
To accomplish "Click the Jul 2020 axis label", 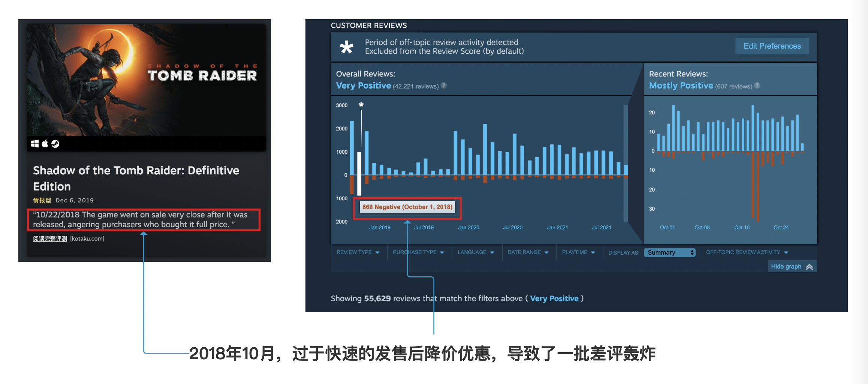I will pyautogui.click(x=513, y=228).
